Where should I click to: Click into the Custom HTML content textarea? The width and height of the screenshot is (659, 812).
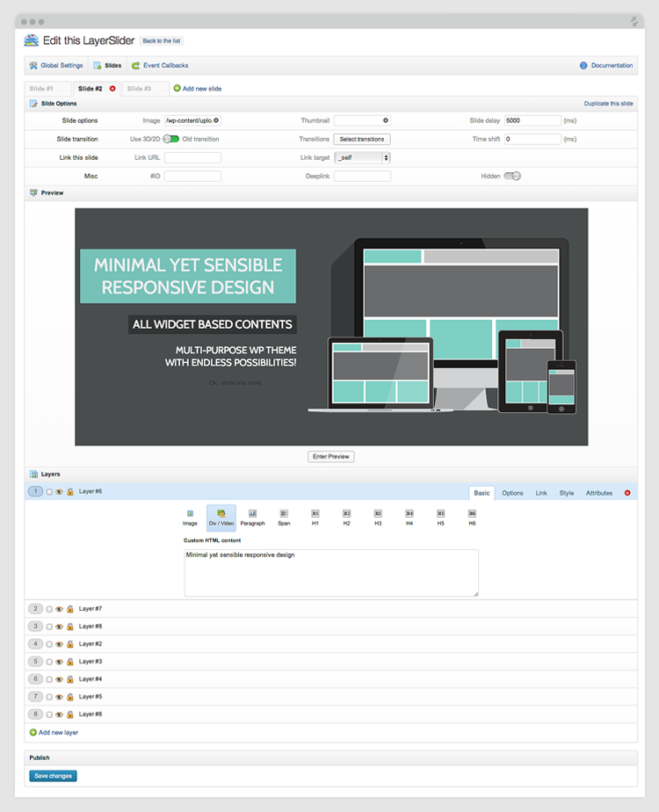pyautogui.click(x=331, y=573)
